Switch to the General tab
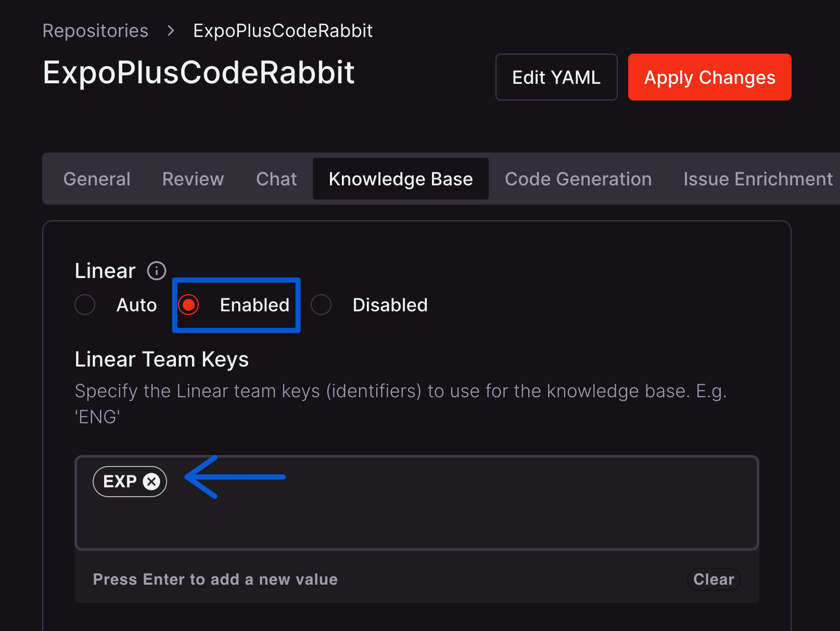Viewport: 840px width, 631px height. [96, 179]
